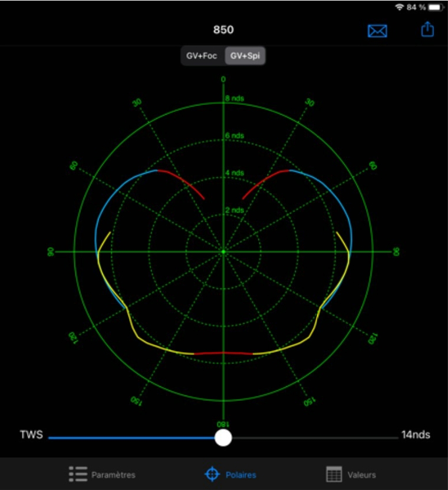Tap the Polaires crosshair icon

(212, 474)
